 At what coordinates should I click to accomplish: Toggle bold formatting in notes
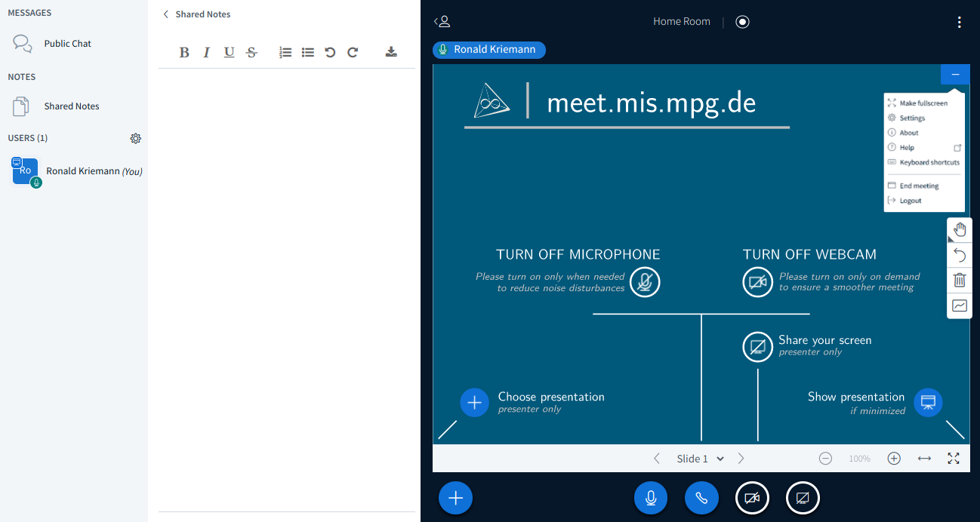(x=184, y=52)
